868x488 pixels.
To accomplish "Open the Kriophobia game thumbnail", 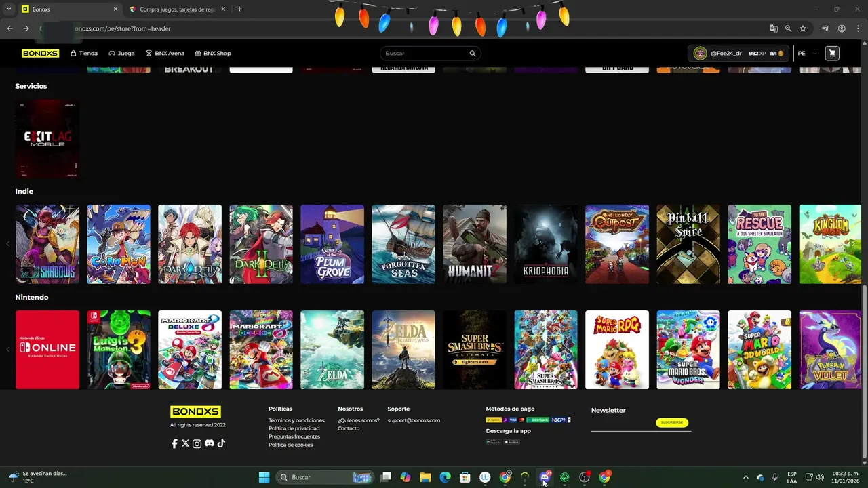I will (546, 244).
